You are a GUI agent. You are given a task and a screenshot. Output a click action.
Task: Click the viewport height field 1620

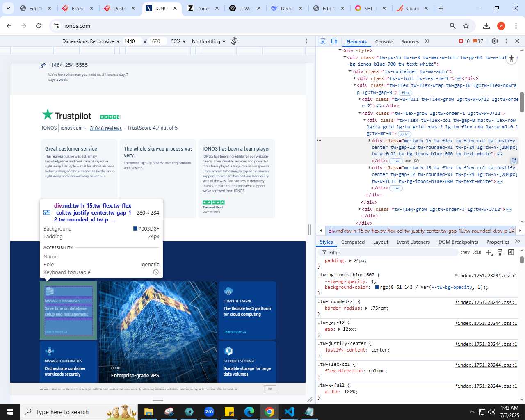click(157, 41)
